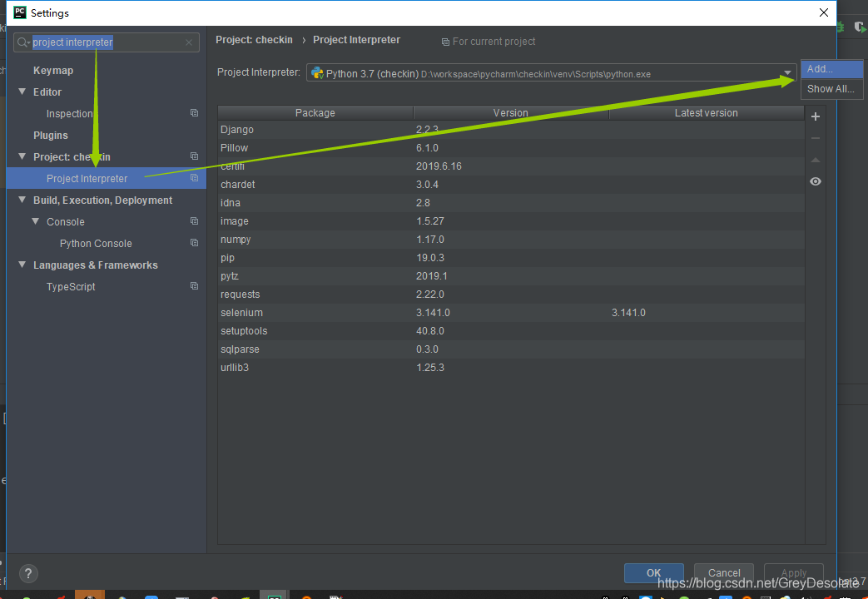Select the pip package row
Viewport: 868px width, 599px height.
pos(511,257)
